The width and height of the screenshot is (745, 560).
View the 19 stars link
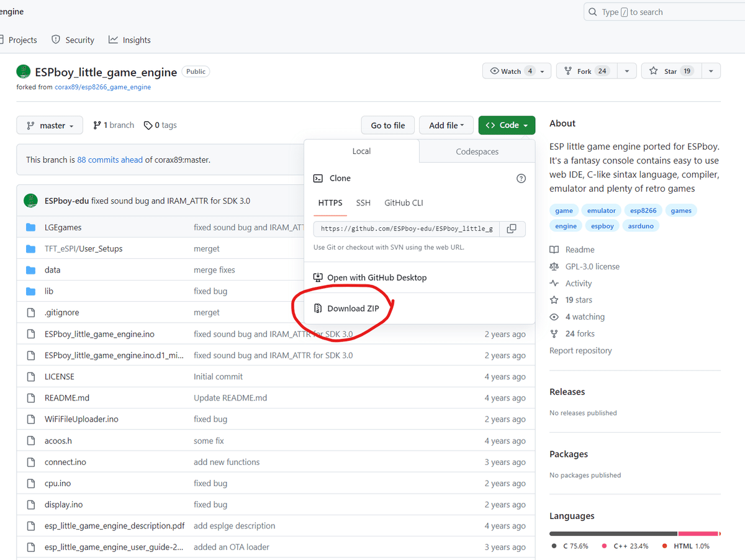coord(571,300)
